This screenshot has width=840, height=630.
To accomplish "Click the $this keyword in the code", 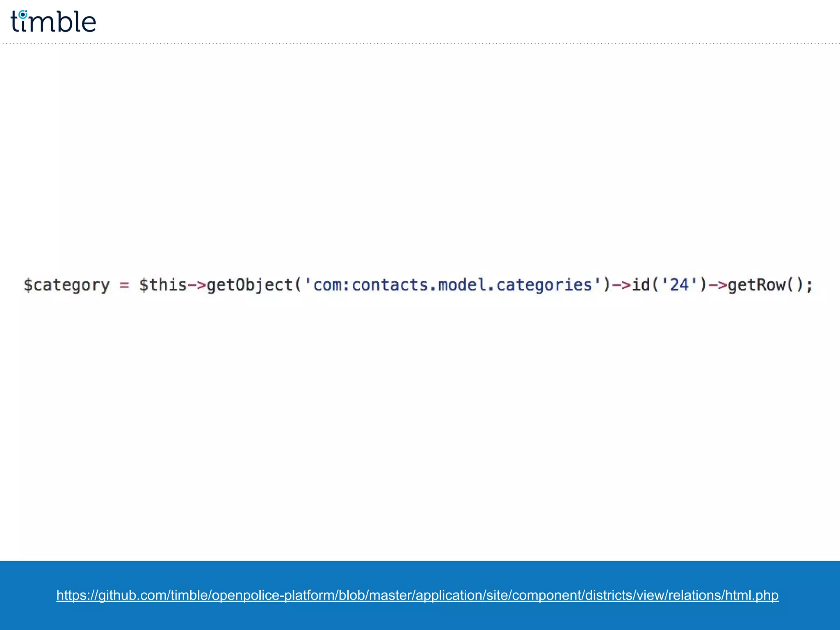I will (x=162, y=285).
